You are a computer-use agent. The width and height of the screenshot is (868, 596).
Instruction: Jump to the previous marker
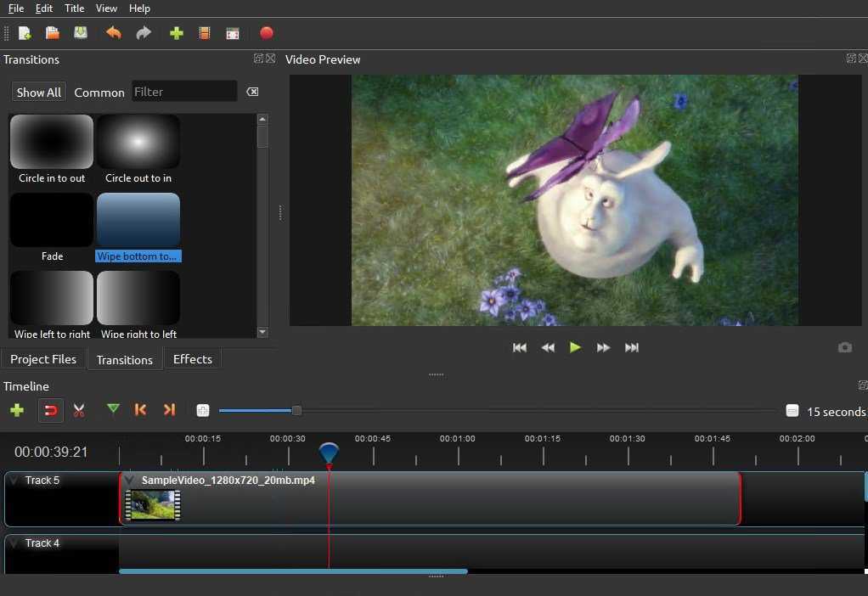(x=141, y=409)
